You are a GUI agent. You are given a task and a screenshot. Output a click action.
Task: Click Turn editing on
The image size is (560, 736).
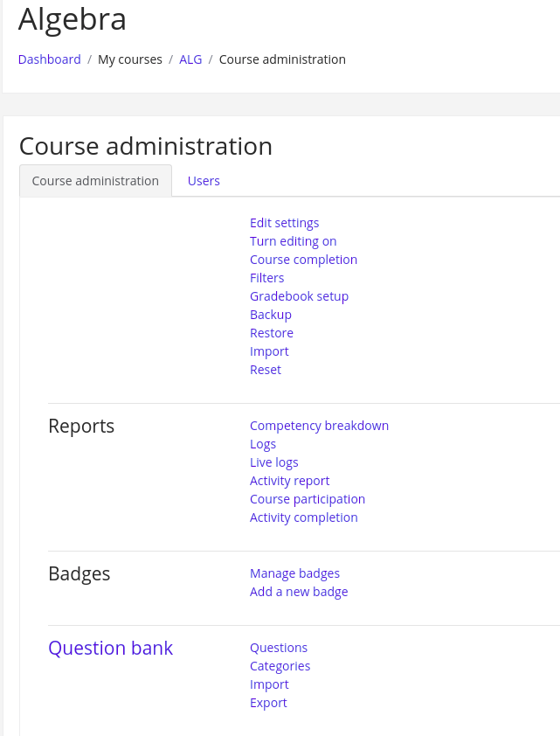point(293,241)
